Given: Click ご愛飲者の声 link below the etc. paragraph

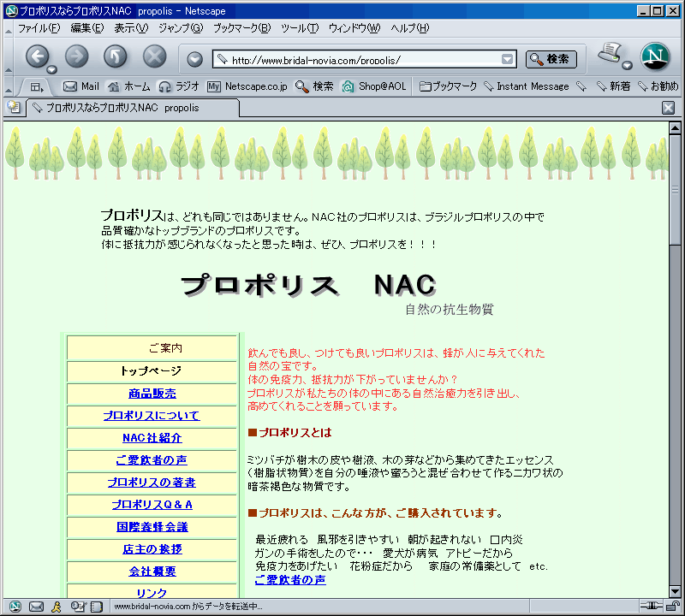Looking at the screenshot, I should pos(290,580).
